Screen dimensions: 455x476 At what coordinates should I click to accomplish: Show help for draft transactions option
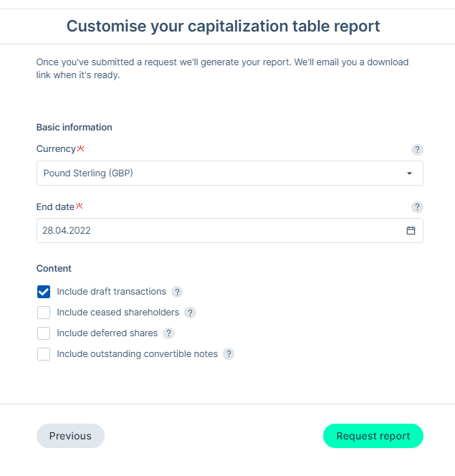pos(177,292)
